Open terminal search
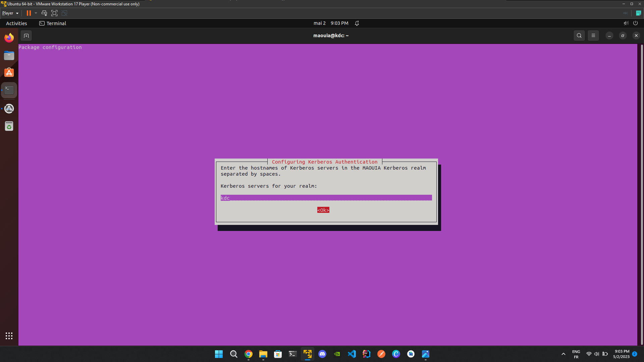 [x=579, y=36]
